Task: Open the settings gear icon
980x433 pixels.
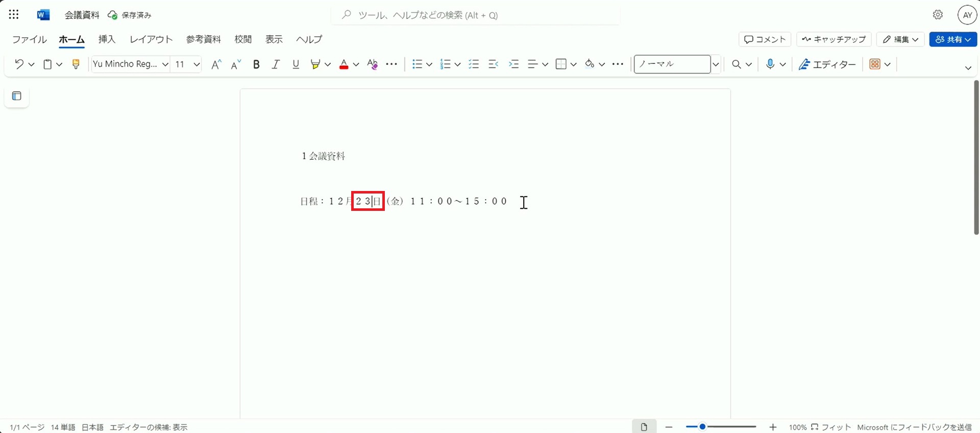Action: click(x=938, y=15)
